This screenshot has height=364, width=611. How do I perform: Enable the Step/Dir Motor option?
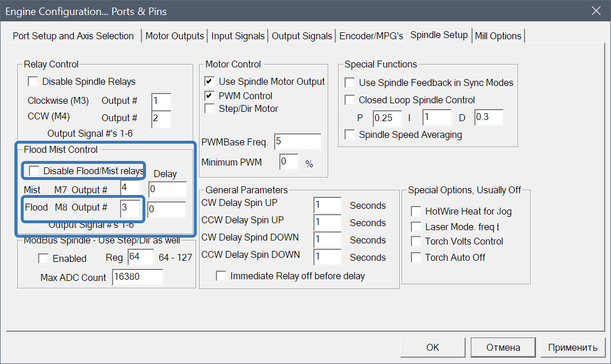click(210, 108)
